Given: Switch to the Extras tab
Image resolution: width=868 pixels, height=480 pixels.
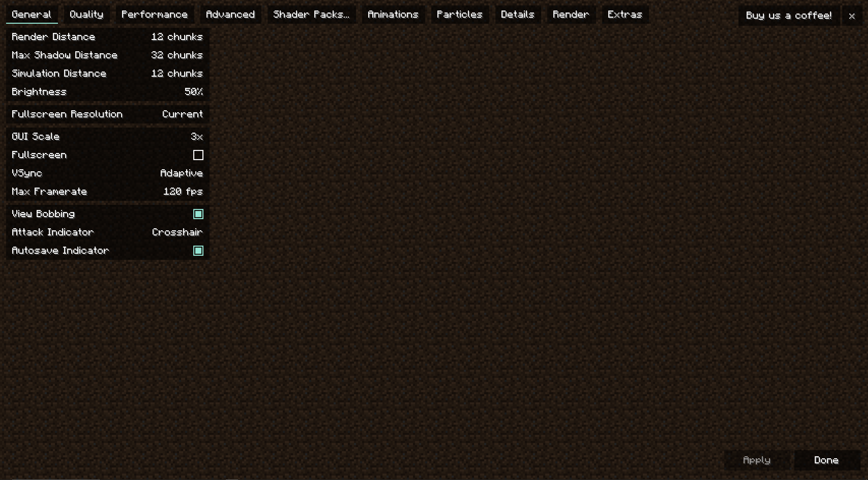Looking at the screenshot, I should pyautogui.click(x=625, y=14).
